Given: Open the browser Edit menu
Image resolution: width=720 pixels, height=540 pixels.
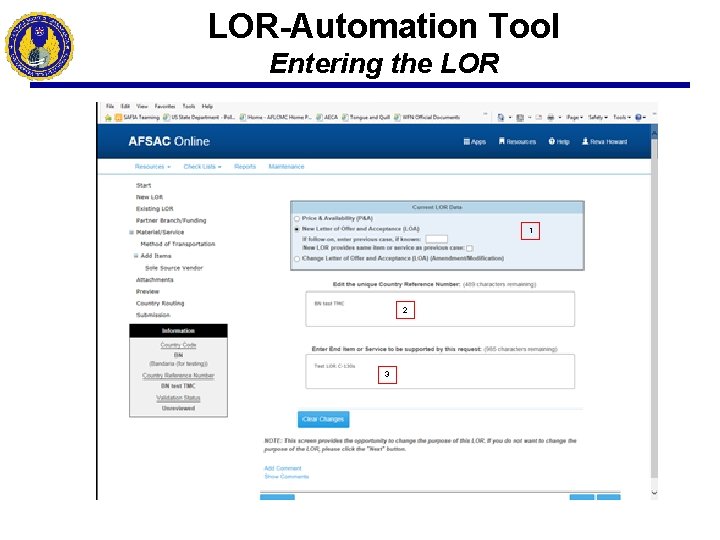Looking at the screenshot, I should (125, 106).
